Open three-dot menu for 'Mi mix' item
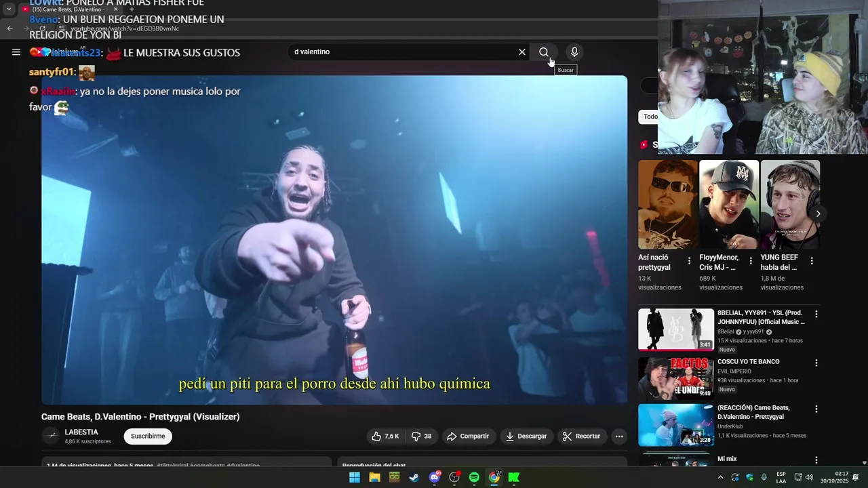Image resolution: width=868 pixels, height=488 pixels. tap(816, 460)
